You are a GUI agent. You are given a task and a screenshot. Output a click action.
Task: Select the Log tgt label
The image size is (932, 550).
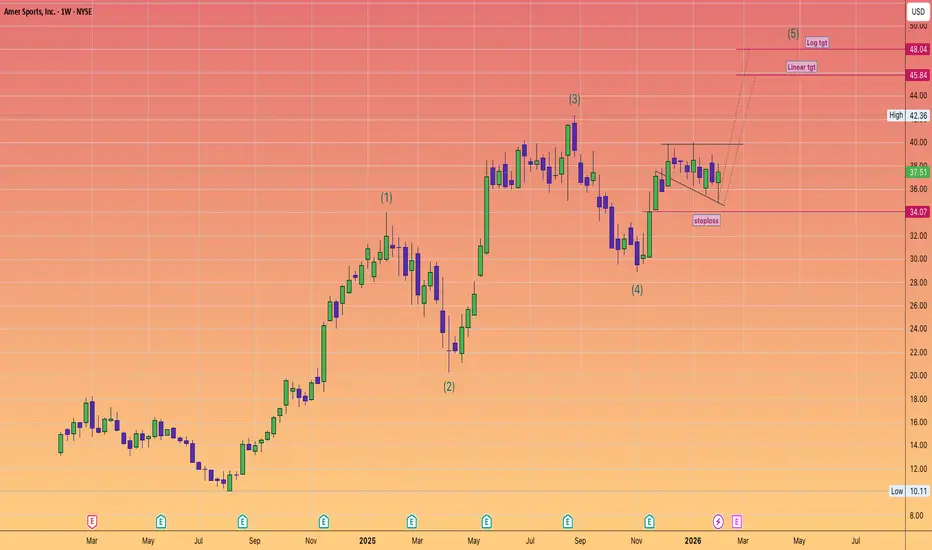817,43
